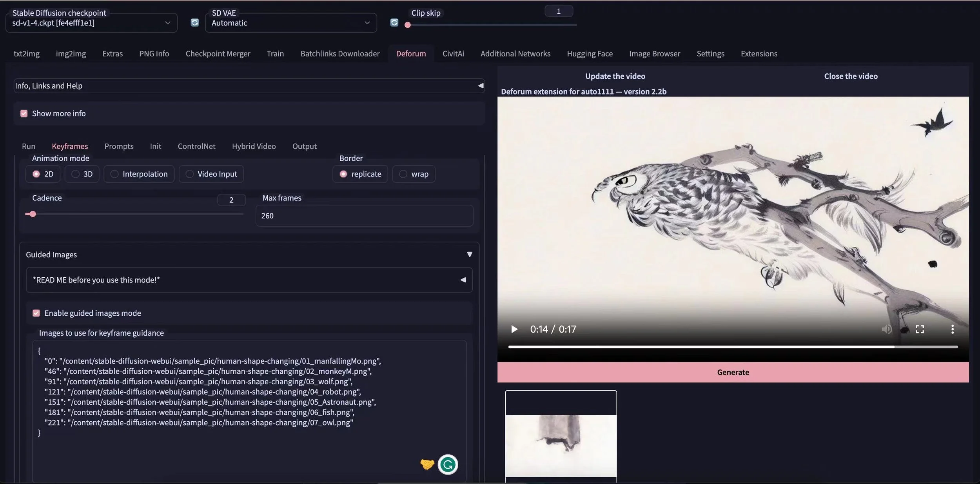Enter fullscreen mode on video player
Screen dimensions: 980x484
920,329
